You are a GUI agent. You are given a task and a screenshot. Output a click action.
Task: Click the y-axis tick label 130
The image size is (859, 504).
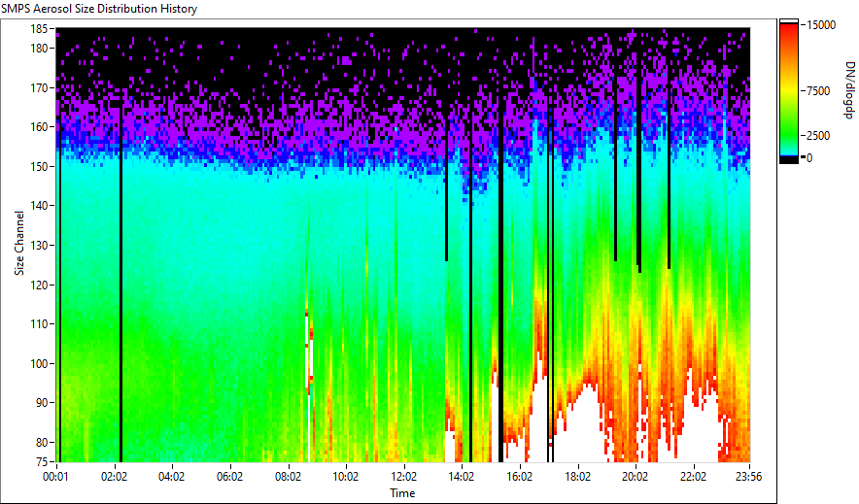(x=40, y=245)
